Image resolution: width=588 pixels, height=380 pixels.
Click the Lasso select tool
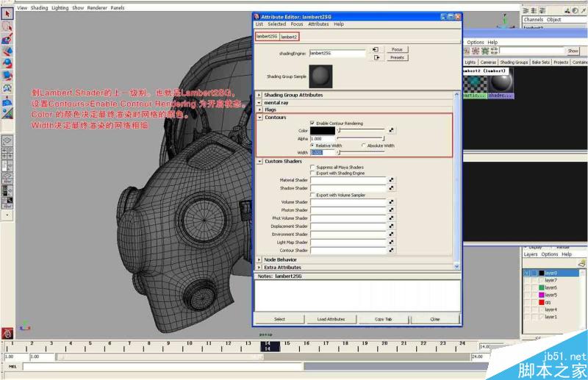7,26
